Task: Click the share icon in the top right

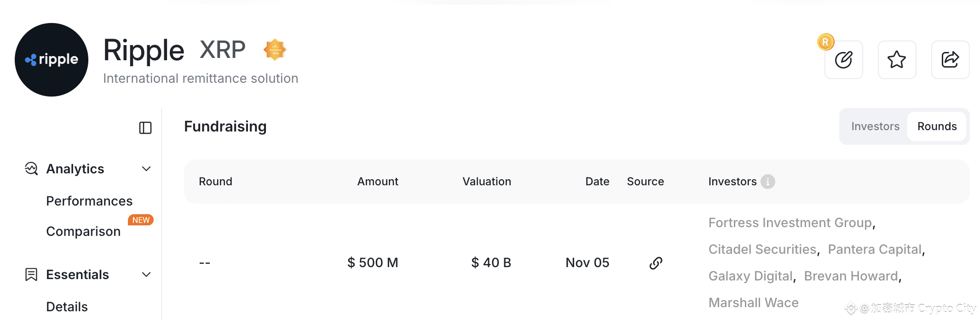Action: [950, 60]
